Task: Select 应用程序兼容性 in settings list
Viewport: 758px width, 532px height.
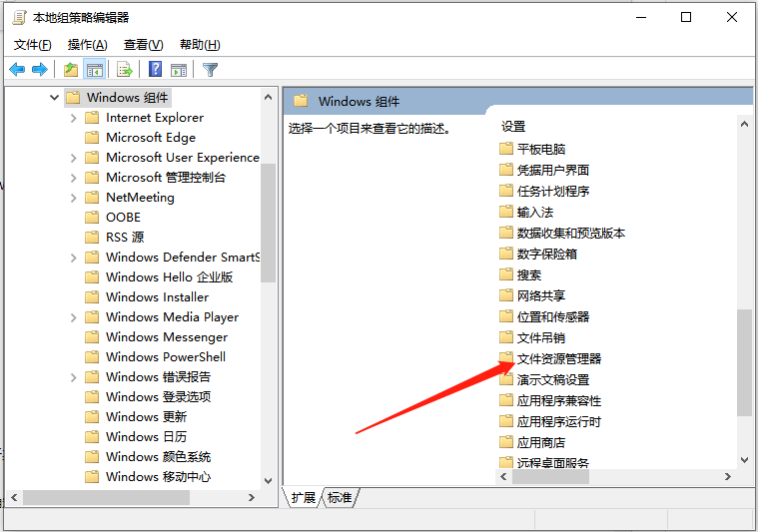Action: click(559, 400)
